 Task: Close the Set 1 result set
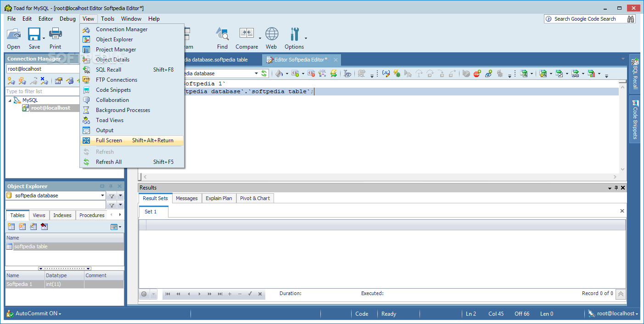[x=622, y=211]
